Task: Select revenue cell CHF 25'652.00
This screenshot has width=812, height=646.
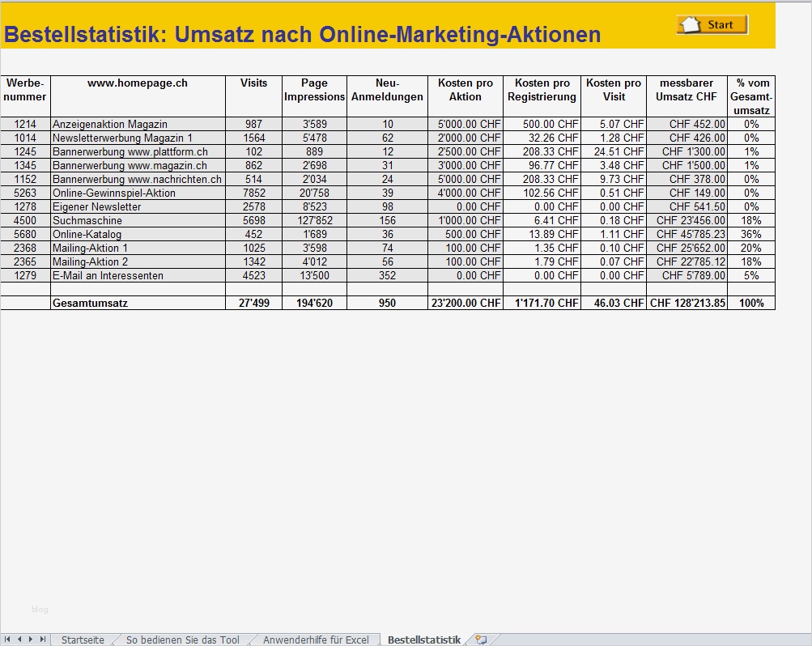Action: point(687,248)
